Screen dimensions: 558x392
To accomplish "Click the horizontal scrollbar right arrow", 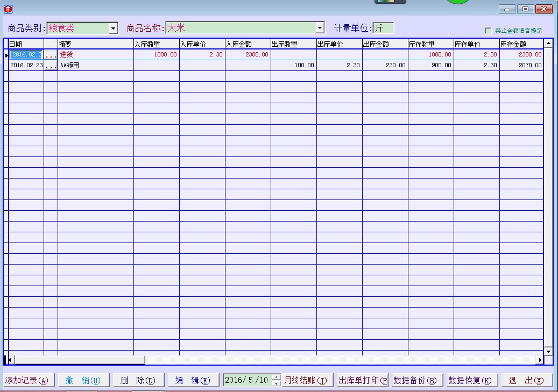I will (x=540, y=360).
